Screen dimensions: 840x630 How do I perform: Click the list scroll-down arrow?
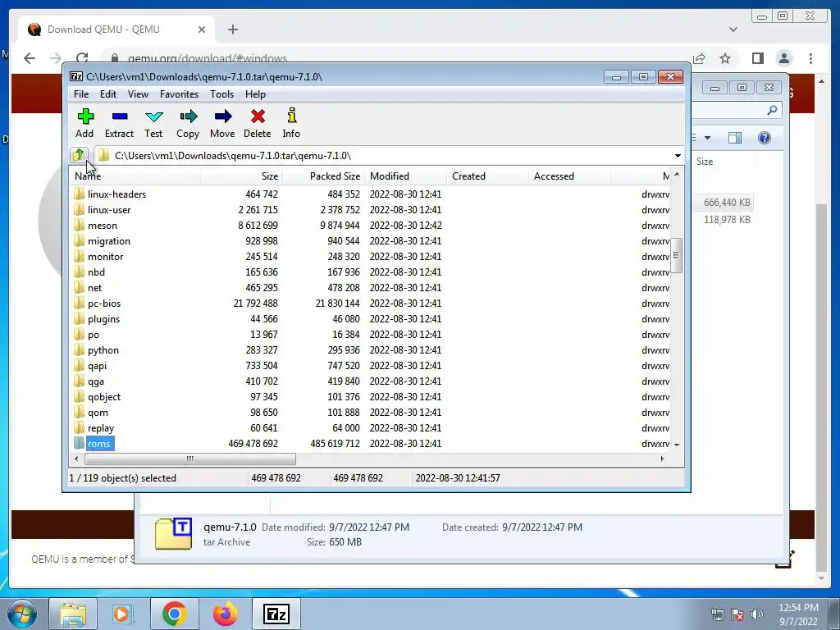click(x=677, y=445)
